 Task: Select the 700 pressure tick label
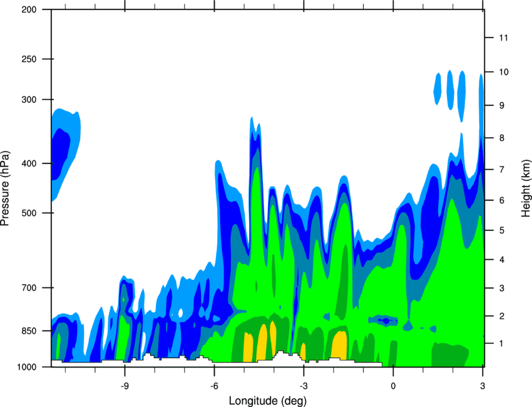[29, 288]
